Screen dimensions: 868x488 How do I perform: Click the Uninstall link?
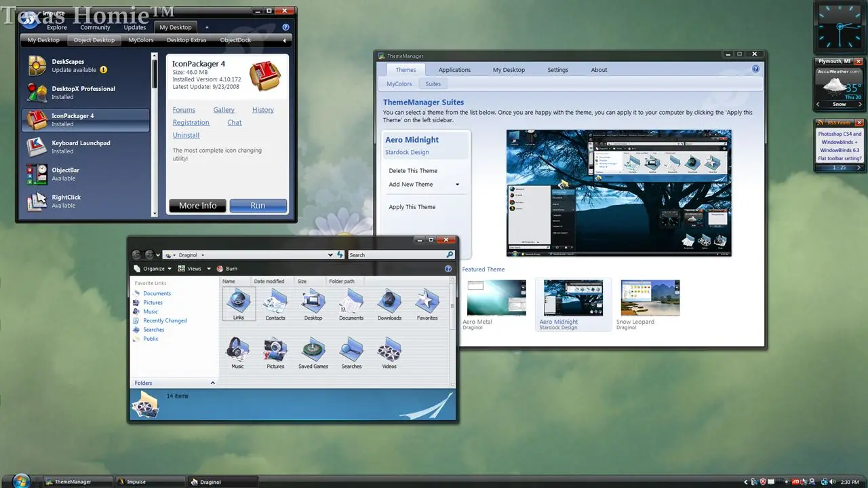(186, 135)
